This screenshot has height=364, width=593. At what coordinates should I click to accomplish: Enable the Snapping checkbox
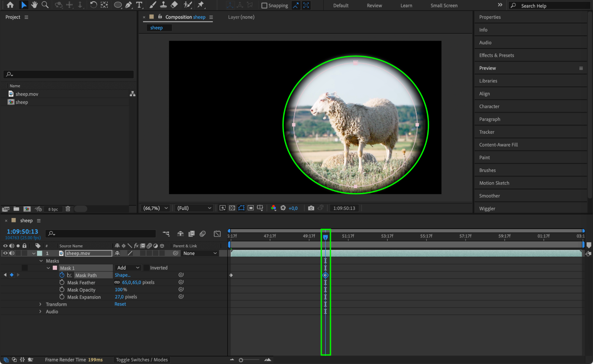pyautogui.click(x=264, y=6)
